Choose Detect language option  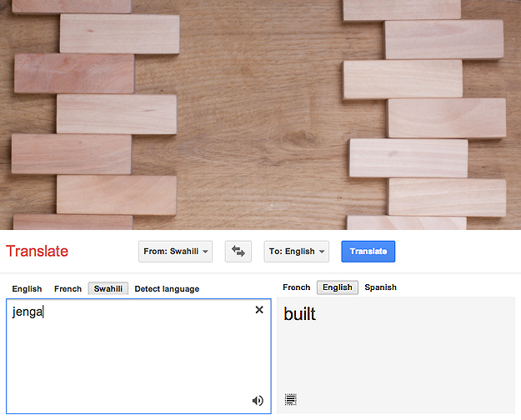click(167, 288)
